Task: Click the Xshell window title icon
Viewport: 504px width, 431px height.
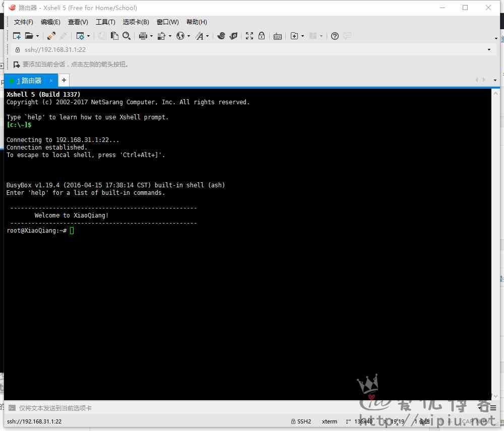Action: click(x=12, y=8)
